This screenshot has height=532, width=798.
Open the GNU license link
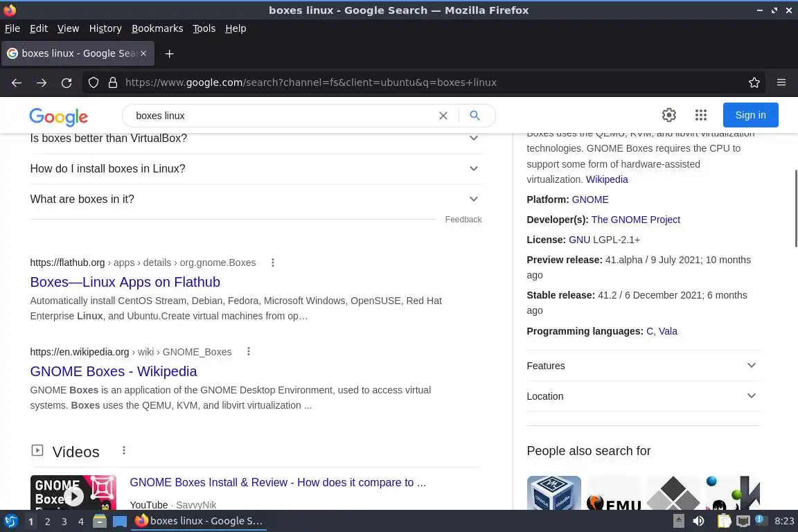click(579, 240)
